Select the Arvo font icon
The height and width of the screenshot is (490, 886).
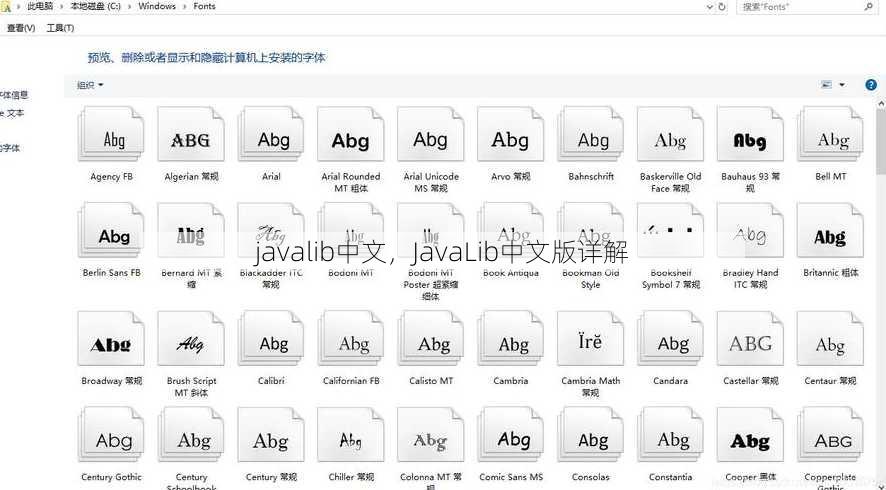click(x=511, y=135)
